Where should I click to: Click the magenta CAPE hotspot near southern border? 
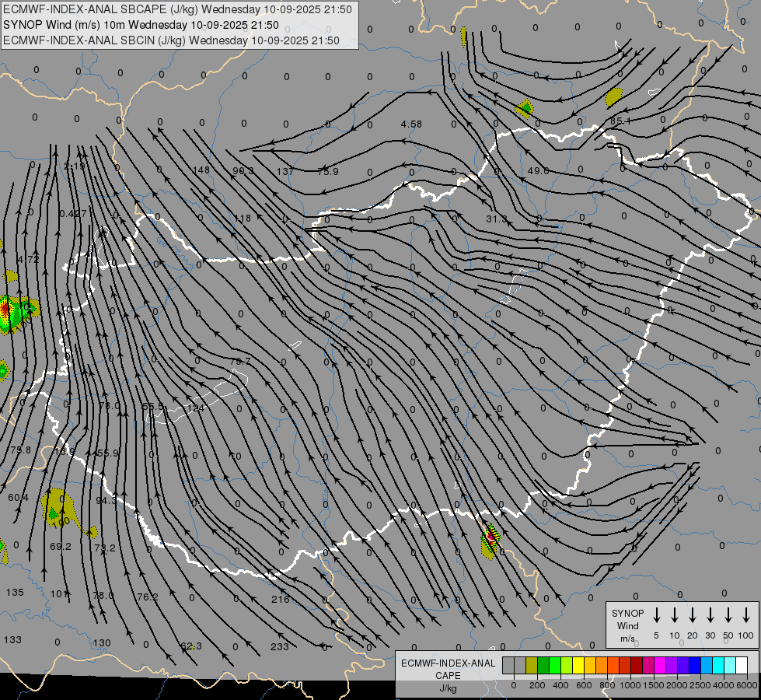click(491, 537)
